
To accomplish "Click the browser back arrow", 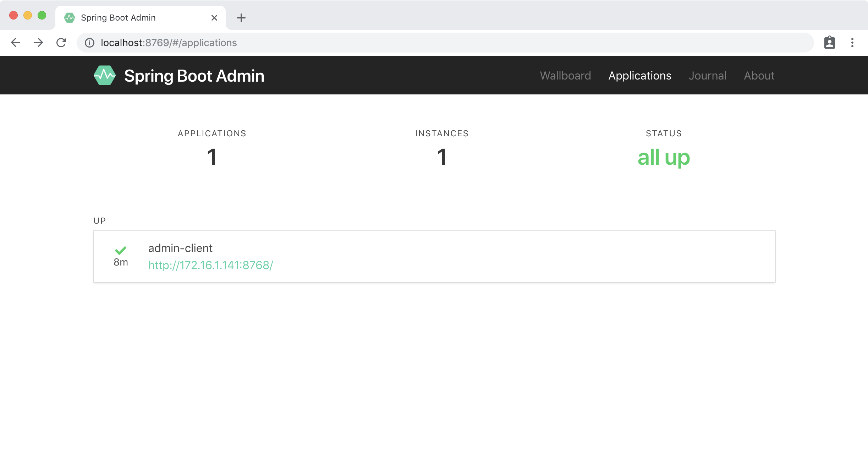I will point(16,43).
